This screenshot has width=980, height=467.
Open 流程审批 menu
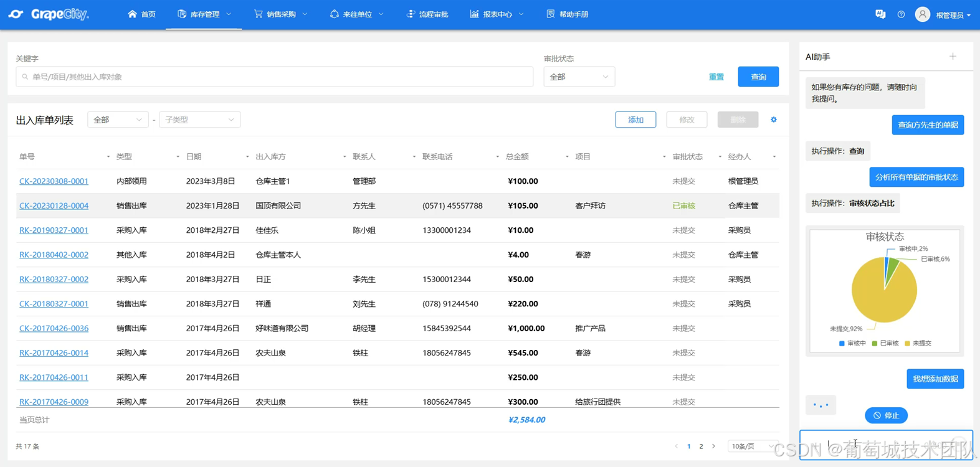[x=427, y=14]
